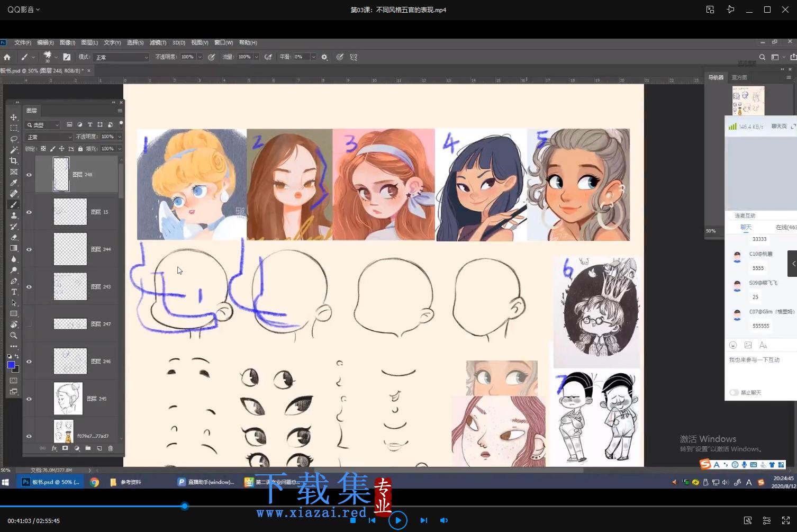Select the Brush tool in toolbox
The image size is (797, 532).
(14, 204)
